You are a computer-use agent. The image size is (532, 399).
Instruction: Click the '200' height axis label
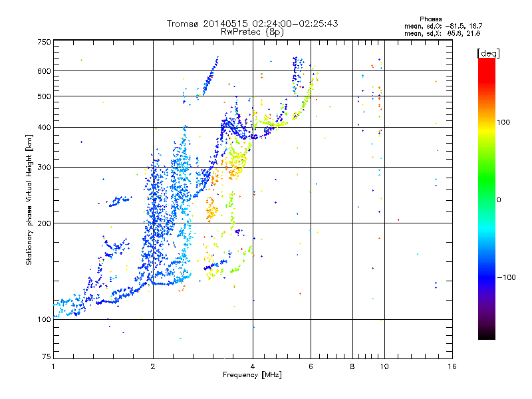click(x=45, y=223)
